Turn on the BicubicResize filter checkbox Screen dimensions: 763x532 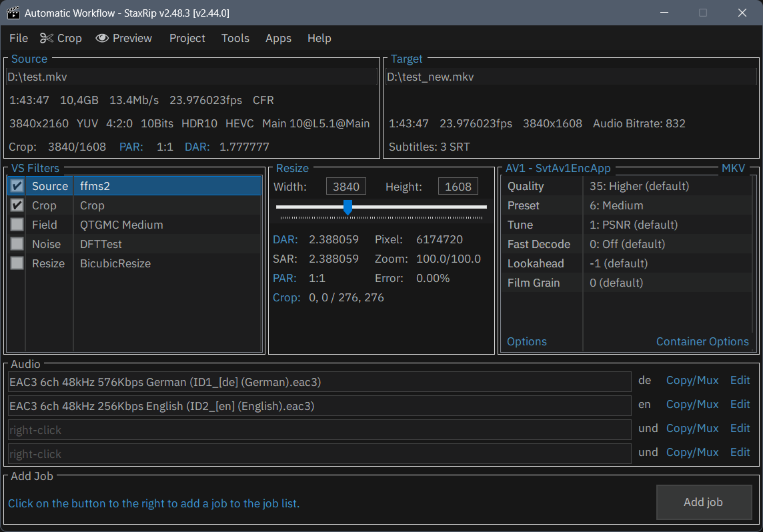pyautogui.click(x=17, y=263)
